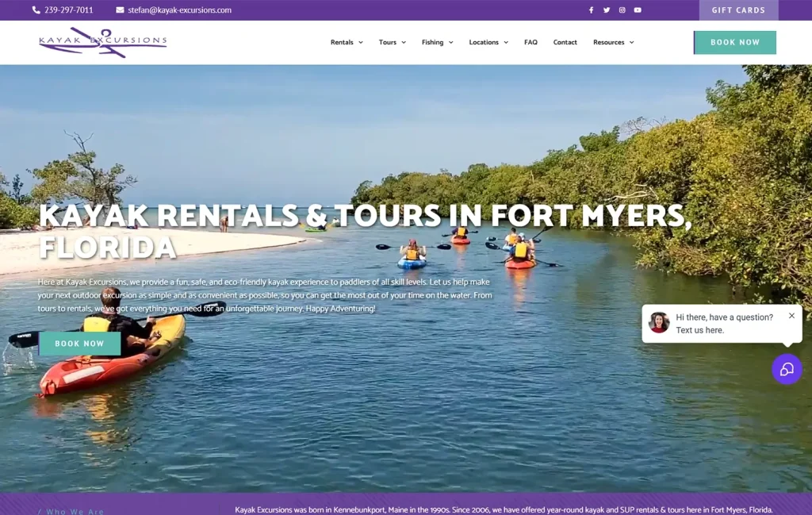Open the Twitter social icon

(607, 10)
